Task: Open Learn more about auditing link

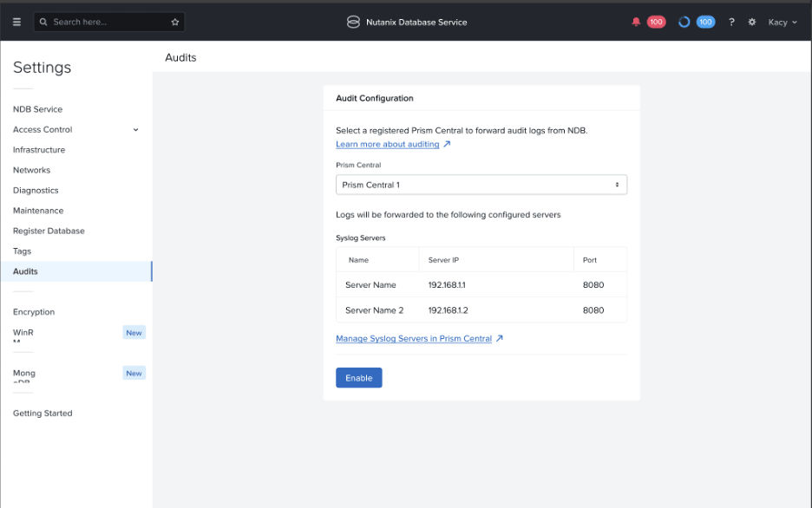Action: coord(388,144)
